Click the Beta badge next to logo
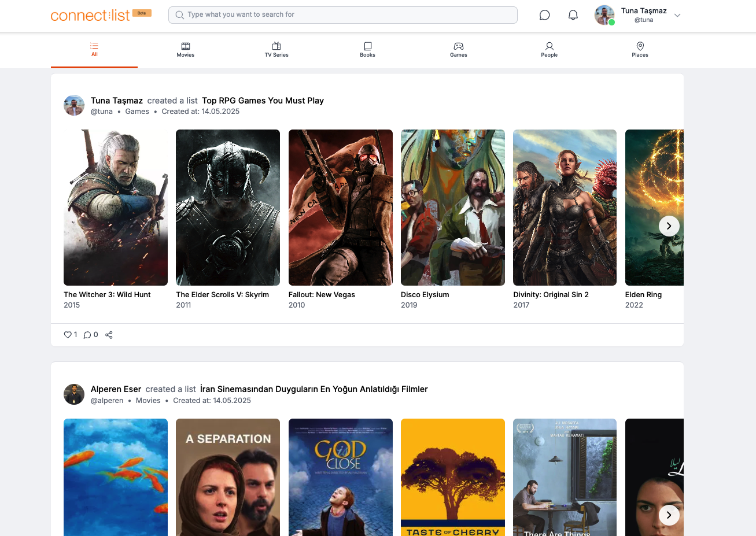The image size is (756, 536). [x=142, y=13]
